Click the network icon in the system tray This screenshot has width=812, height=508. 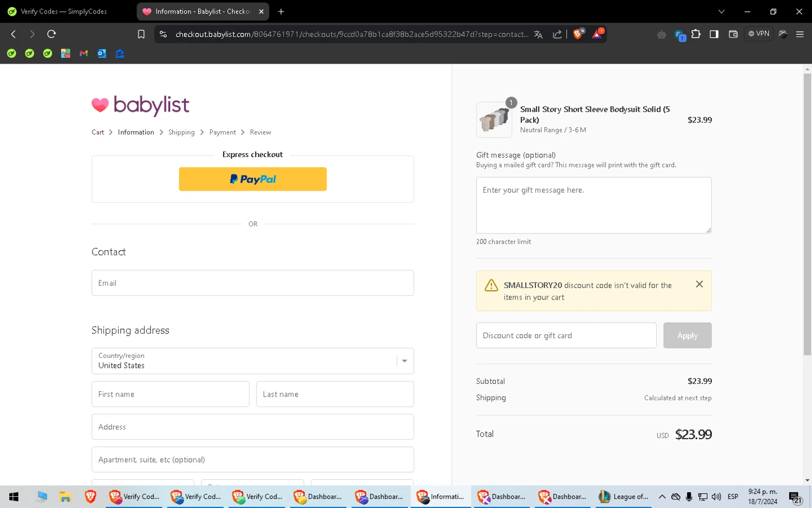coord(703,497)
